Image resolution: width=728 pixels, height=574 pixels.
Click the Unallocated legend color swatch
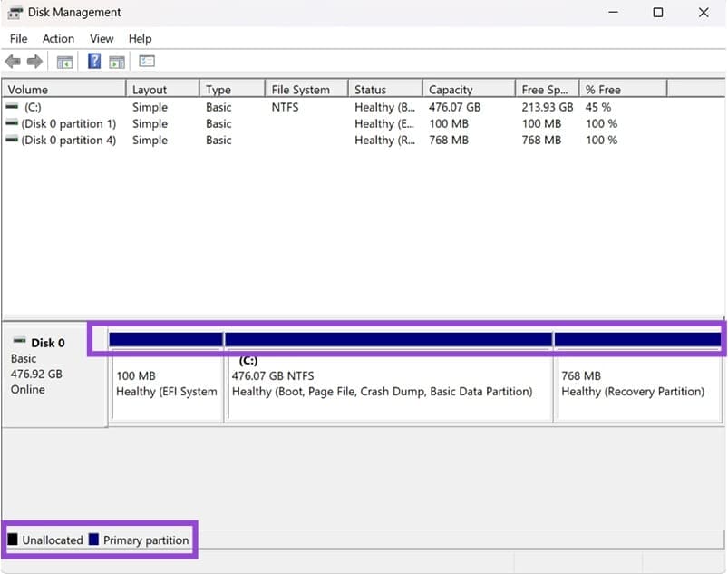pos(14,540)
